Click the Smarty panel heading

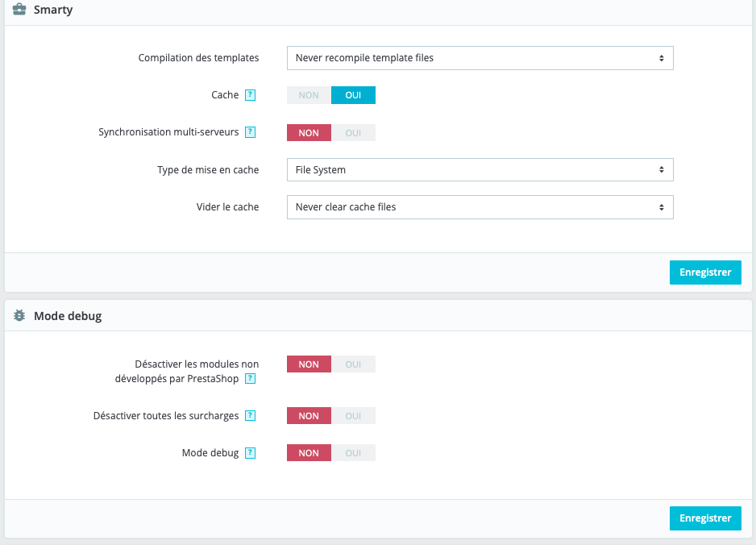point(53,10)
